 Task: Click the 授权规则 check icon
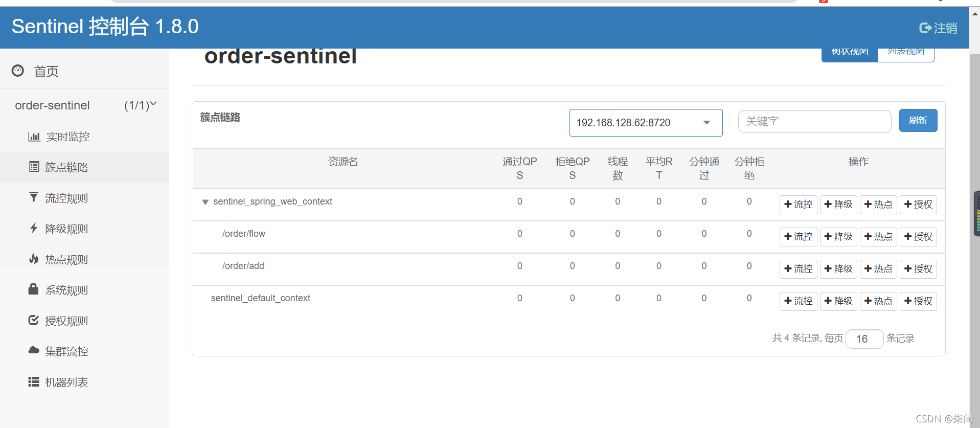(x=34, y=320)
